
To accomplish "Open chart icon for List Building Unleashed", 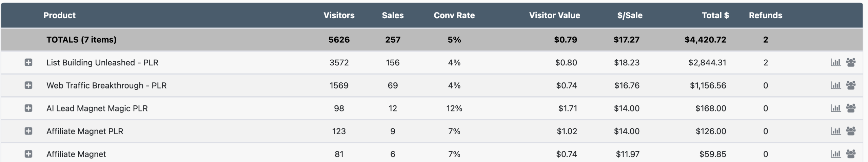I will pyautogui.click(x=836, y=62).
